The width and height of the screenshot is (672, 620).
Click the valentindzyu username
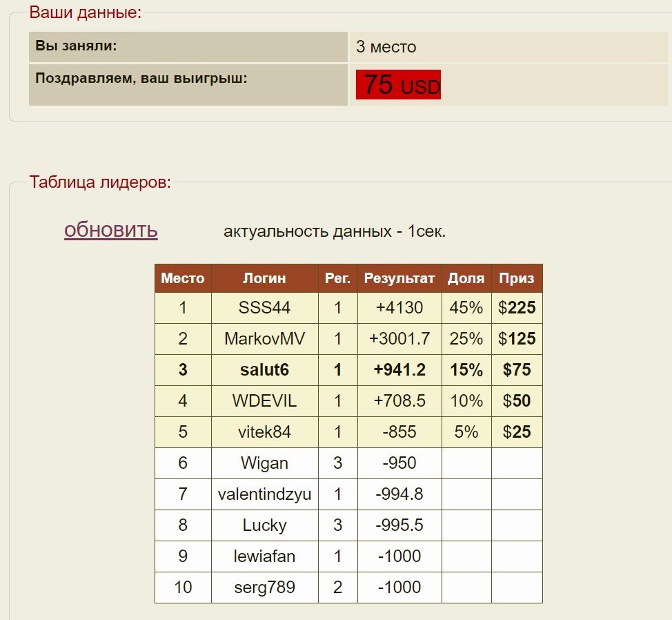[x=264, y=494]
